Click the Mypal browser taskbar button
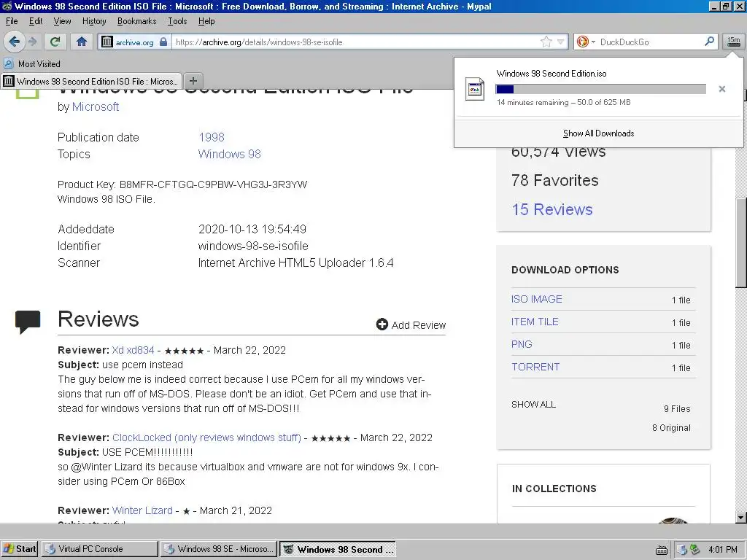747x560 pixels. pos(338,549)
